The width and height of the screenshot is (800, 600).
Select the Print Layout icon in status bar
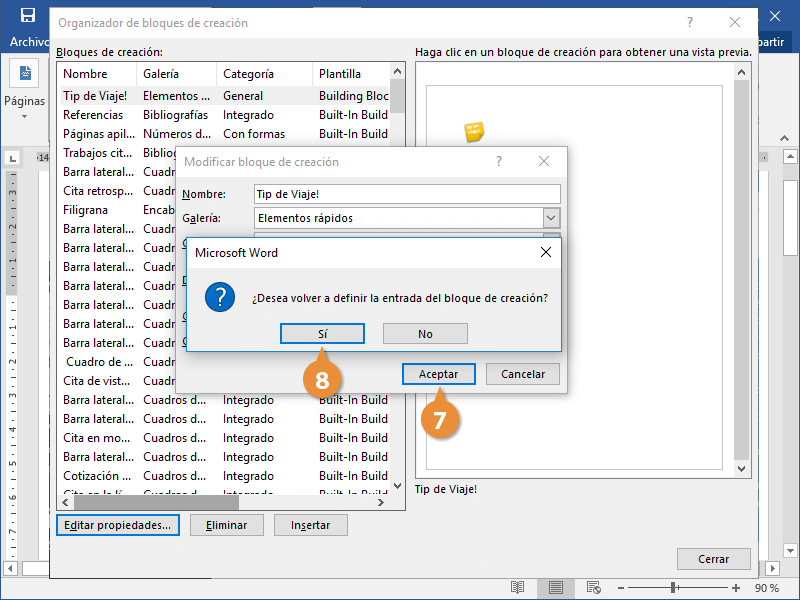coord(555,588)
